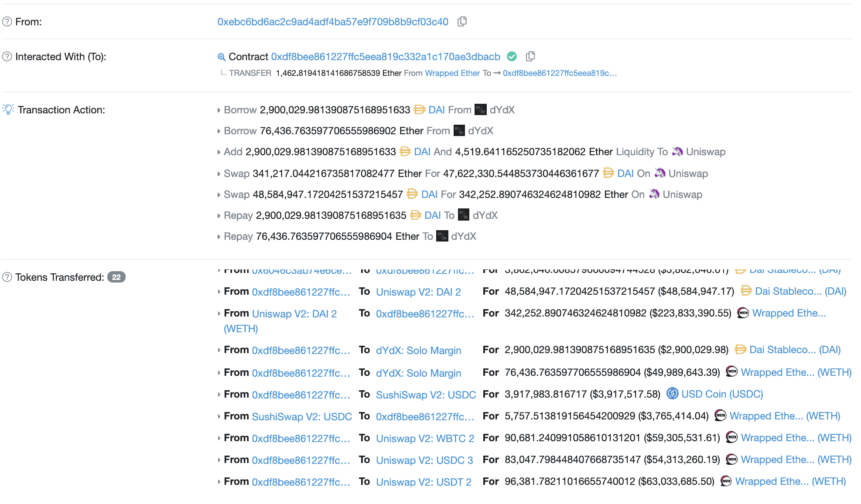861x504 pixels.
Task: Click the Tokens Transferred count badge 22
Action: [116, 277]
